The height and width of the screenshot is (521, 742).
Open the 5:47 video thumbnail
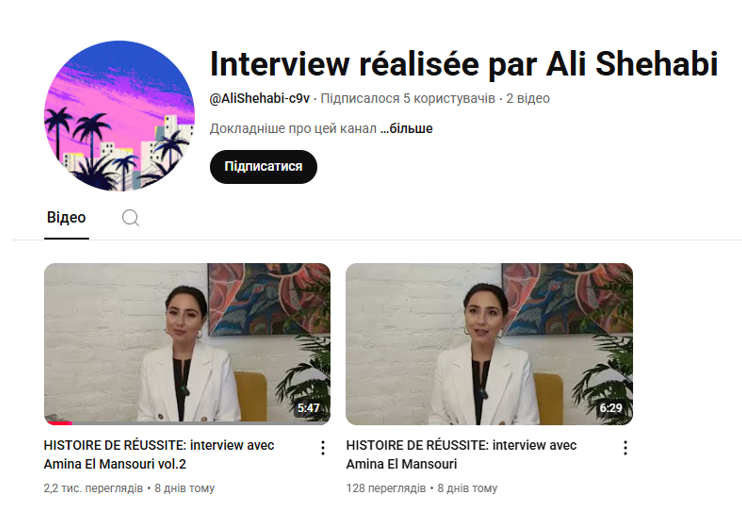click(x=187, y=344)
